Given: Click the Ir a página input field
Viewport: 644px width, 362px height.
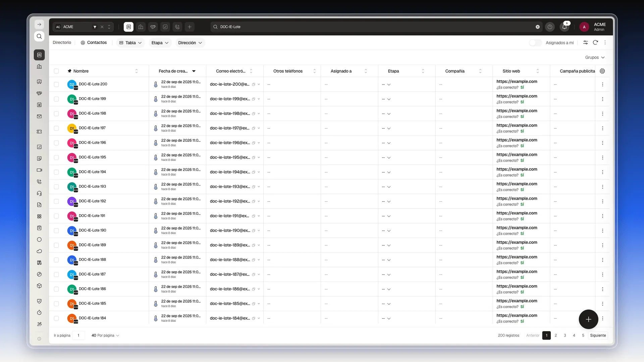Looking at the screenshot, I should tap(78, 335).
